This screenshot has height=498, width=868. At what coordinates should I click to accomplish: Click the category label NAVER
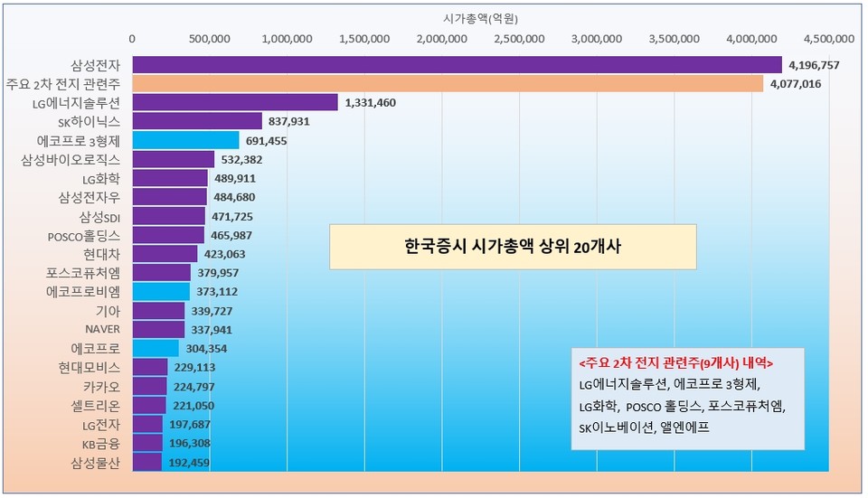tap(102, 329)
